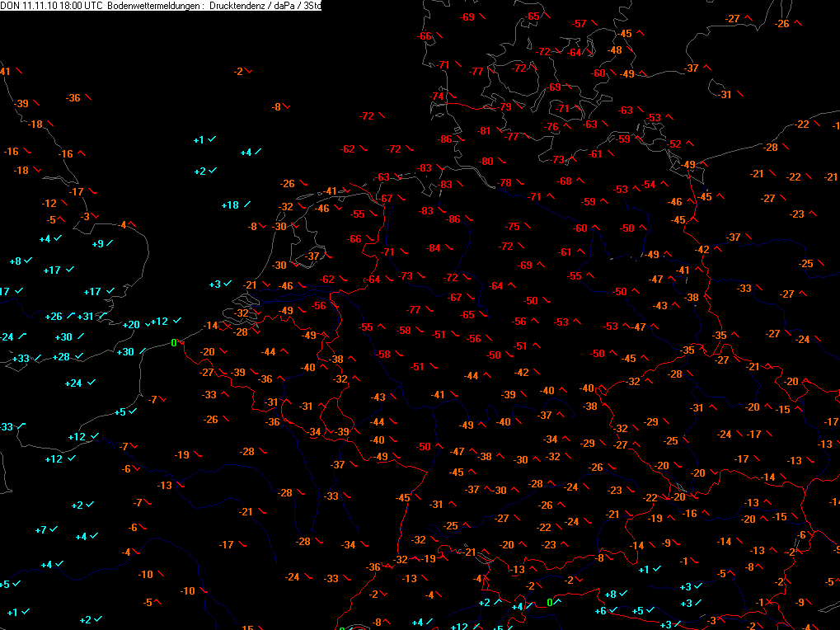Select the -78 station value

pyautogui.click(x=504, y=183)
